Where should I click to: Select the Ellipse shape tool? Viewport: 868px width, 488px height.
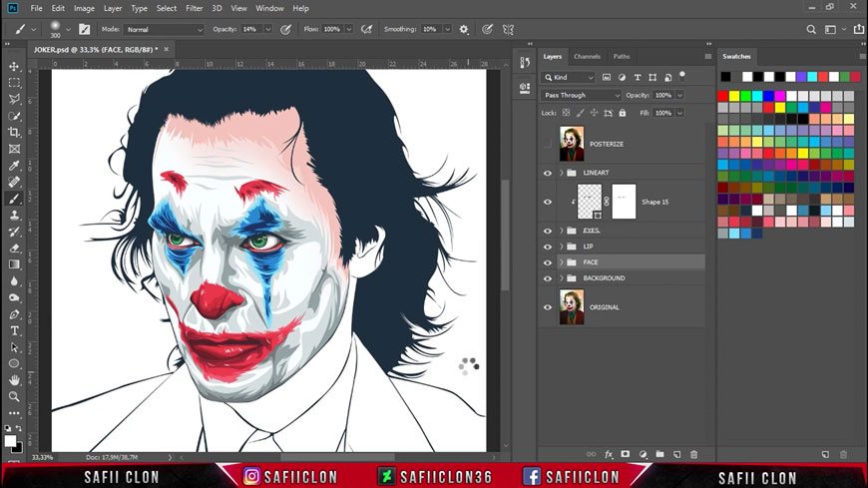point(14,364)
